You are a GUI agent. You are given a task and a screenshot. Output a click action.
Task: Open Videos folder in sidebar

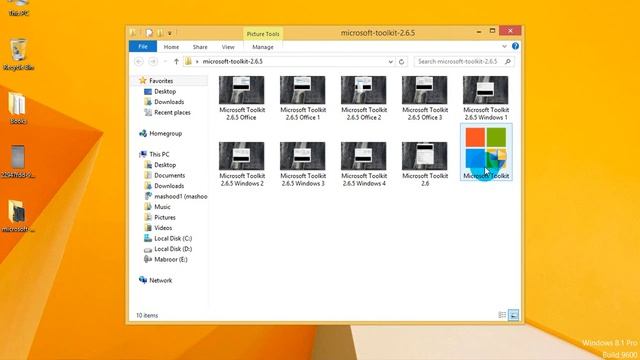[x=163, y=228]
